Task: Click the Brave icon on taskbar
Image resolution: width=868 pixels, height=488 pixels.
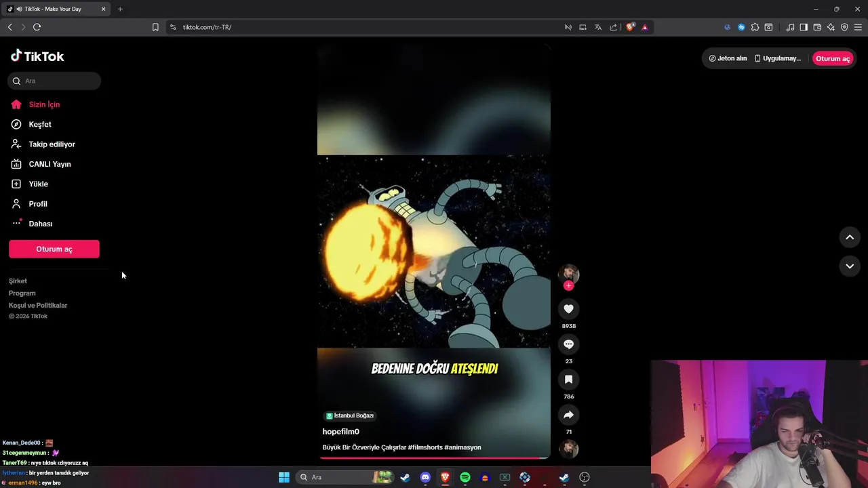Action: (445, 477)
